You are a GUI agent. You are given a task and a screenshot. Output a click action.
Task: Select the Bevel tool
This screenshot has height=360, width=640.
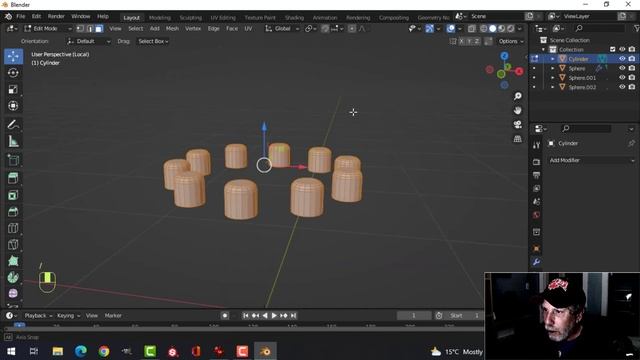tap(13, 212)
